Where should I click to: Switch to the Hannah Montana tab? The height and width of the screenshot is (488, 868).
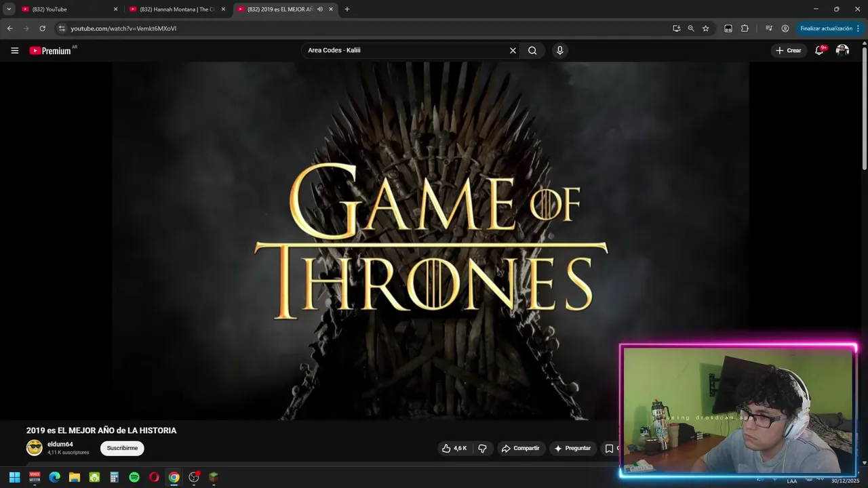tap(178, 9)
